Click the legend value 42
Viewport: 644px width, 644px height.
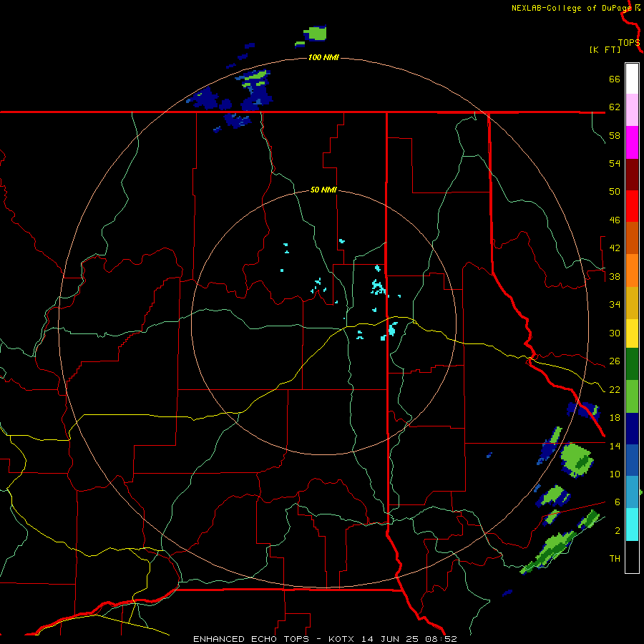[x=615, y=248]
